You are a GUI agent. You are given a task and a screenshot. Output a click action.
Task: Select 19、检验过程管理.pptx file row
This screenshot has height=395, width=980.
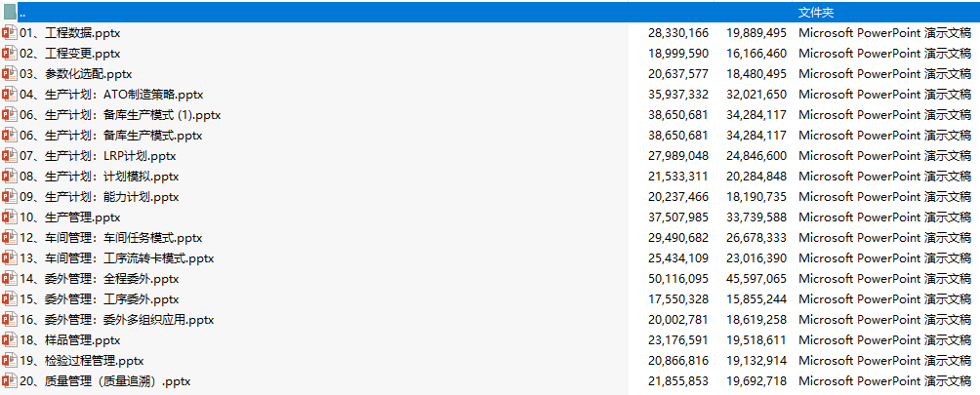490,361
